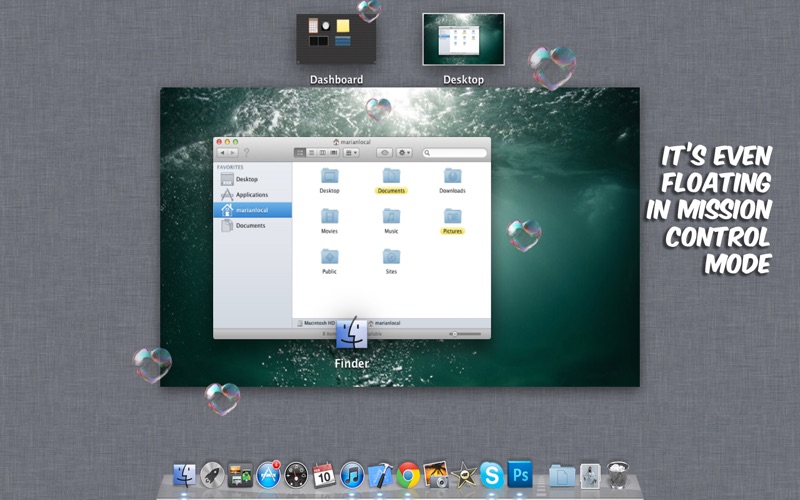Select Documents in the Favorites sidebar
Image resolution: width=800 pixels, height=500 pixels.
(x=253, y=225)
